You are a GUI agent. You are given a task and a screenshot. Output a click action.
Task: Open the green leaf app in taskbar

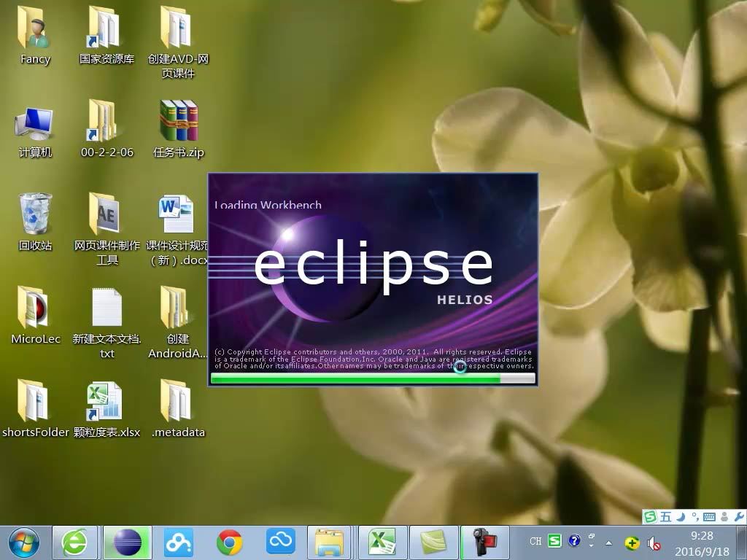pos(433,542)
